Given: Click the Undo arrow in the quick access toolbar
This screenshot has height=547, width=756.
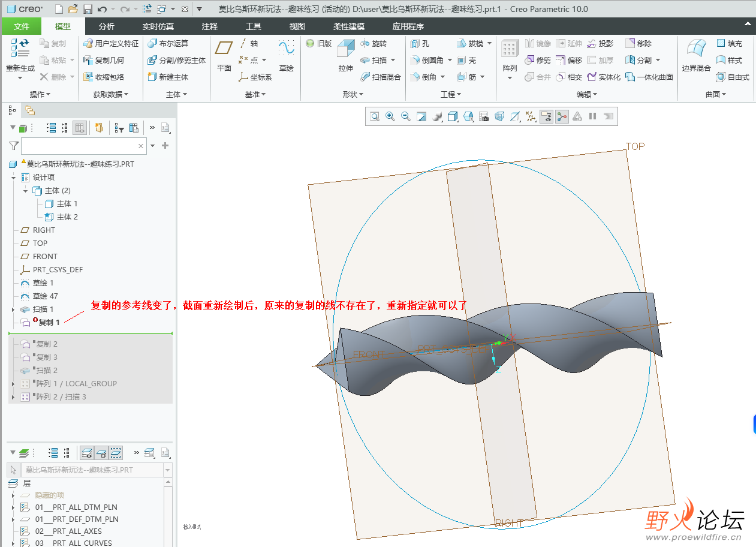Looking at the screenshot, I should click(101, 9).
